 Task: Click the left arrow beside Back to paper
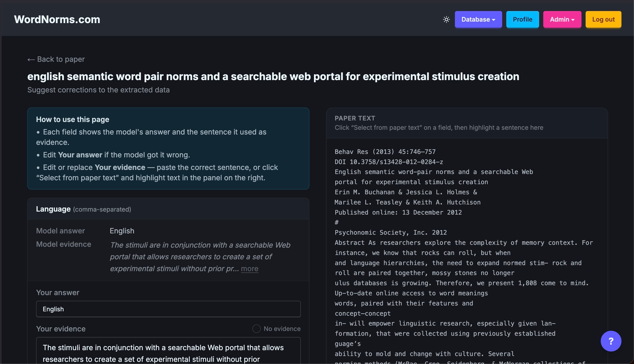pos(31,59)
